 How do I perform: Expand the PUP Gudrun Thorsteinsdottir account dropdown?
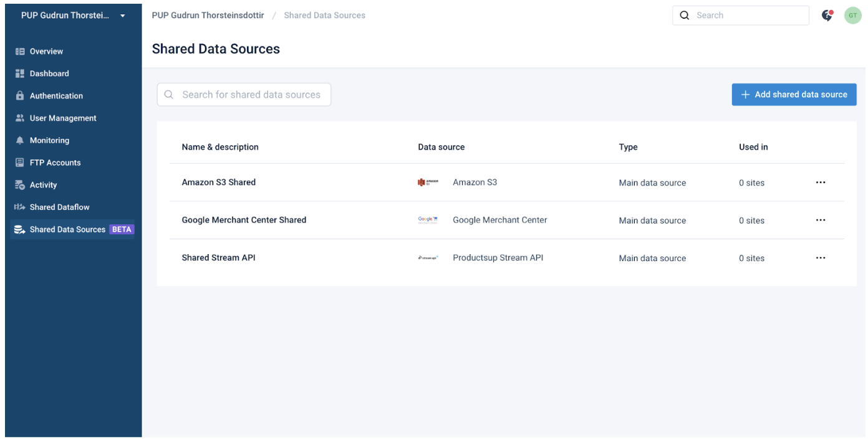point(72,15)
